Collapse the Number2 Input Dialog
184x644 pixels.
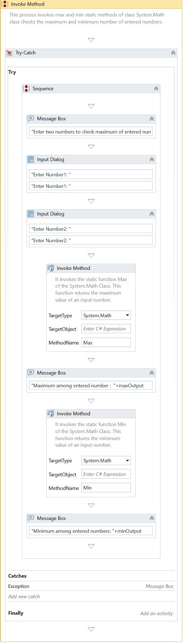coord(152,214)
